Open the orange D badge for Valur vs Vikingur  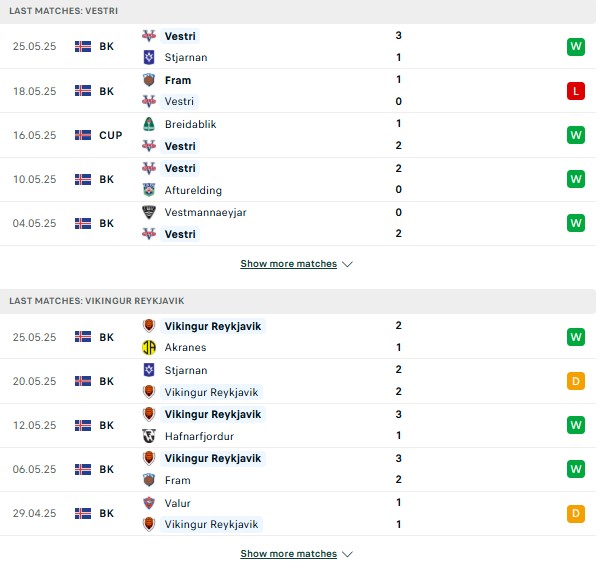[x=576, y=513]
